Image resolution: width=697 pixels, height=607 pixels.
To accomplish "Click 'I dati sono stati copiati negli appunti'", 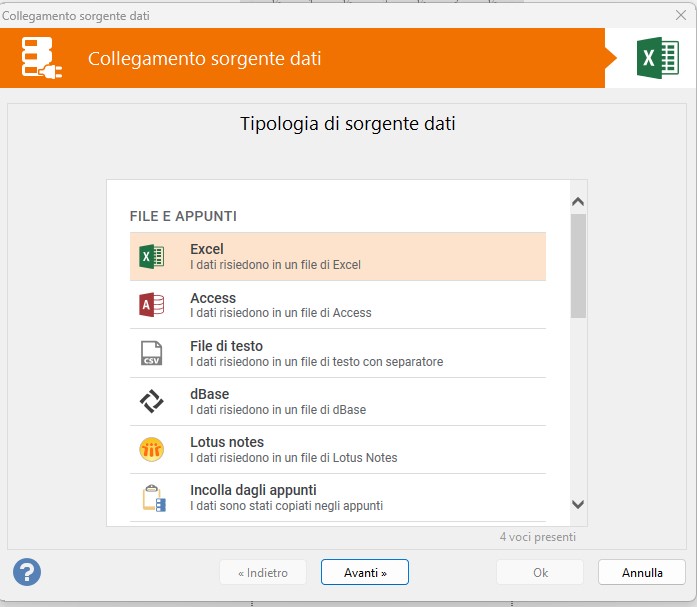I will (x=286, y=506).
